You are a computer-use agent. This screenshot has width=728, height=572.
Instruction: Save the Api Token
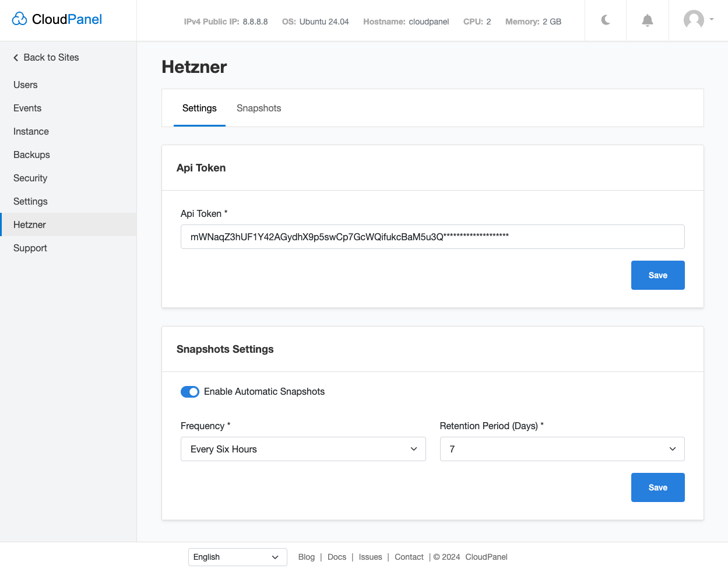[657, 275]
